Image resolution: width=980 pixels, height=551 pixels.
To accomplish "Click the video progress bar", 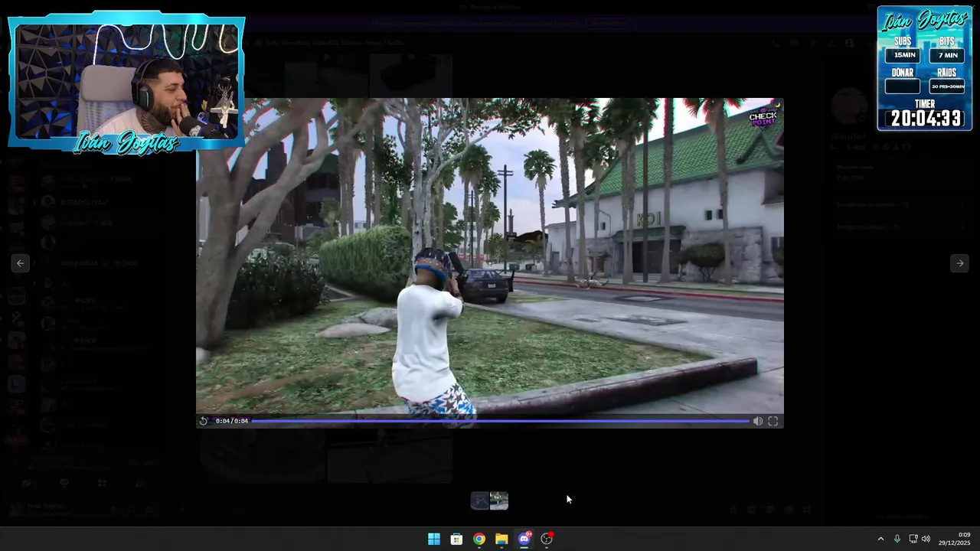I will point(500,421).
